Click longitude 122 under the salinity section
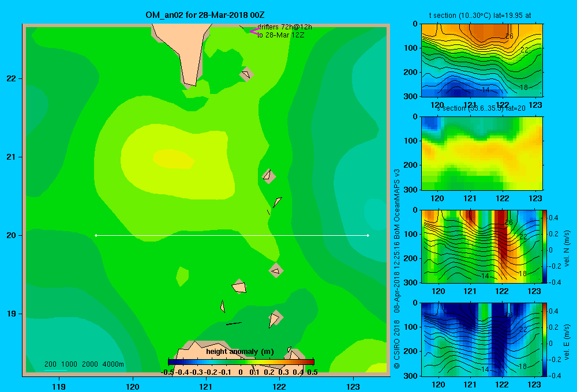 (x=503, y=198)
